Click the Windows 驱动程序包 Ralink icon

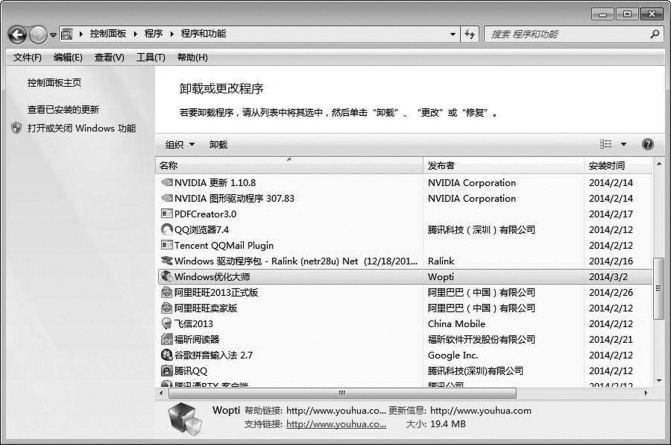pyautogui.click(x=166, y=261)
